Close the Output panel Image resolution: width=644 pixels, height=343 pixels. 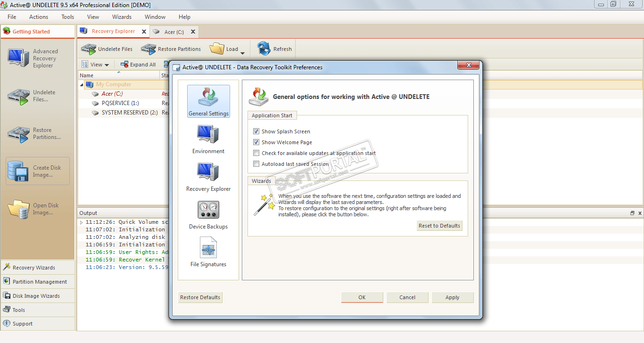pyautogui.click(x=639, y=213)
